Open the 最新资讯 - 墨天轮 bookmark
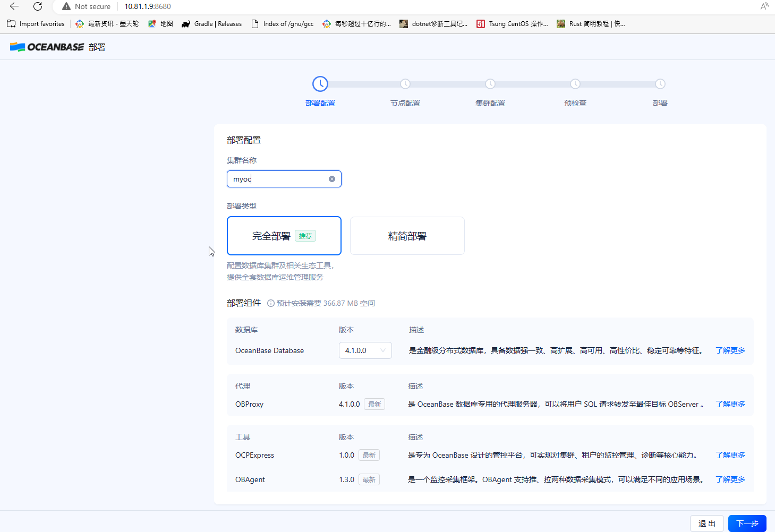Image resolution: width=775 pixels, height=532 pixels. tap(107, 24)
